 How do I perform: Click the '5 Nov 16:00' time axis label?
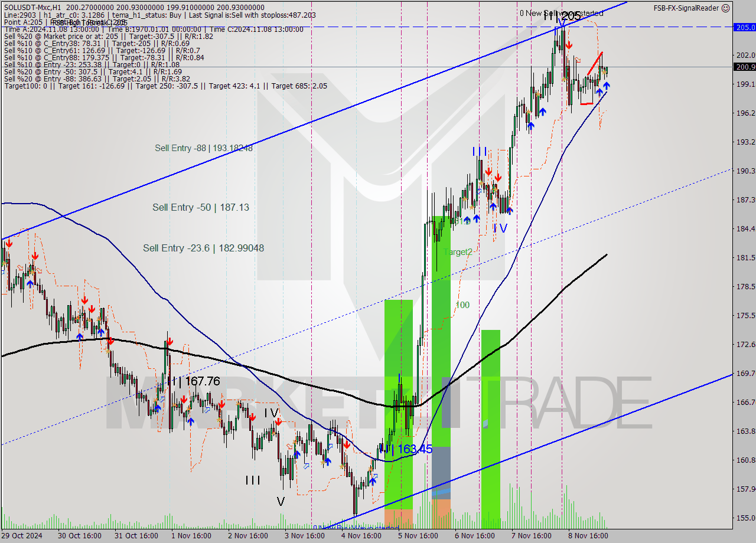click(418, 536)
